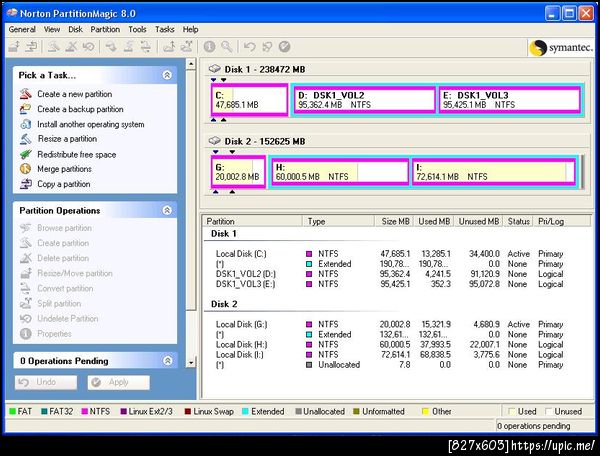Click the NTFS legend color swatch
The image size is (600, 456).
pos(85,412)
